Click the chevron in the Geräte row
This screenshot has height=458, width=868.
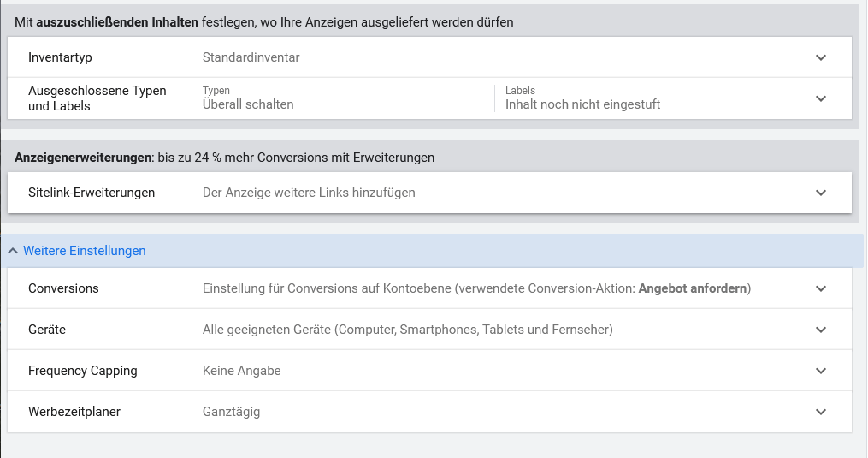coord(821,330)
